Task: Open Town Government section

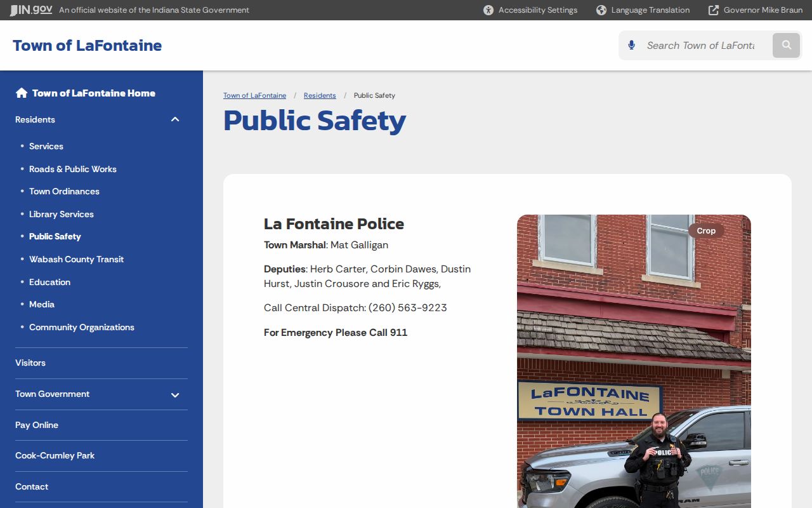Action: click(52, 394)
